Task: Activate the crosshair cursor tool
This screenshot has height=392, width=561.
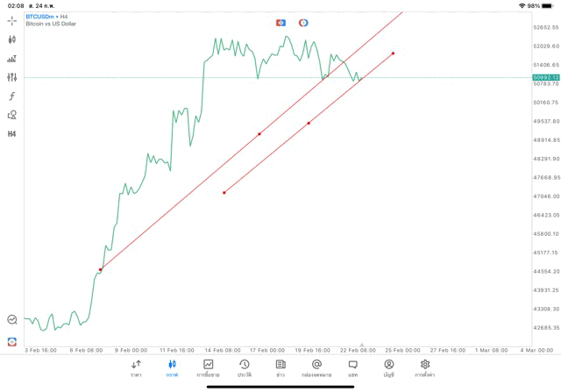Action: click(12, 20)
